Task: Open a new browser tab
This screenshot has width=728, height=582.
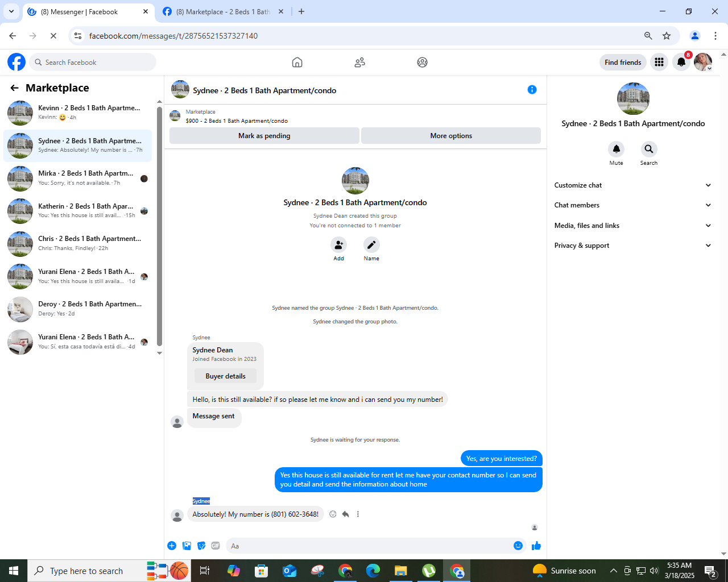Action: click(301, 11)
